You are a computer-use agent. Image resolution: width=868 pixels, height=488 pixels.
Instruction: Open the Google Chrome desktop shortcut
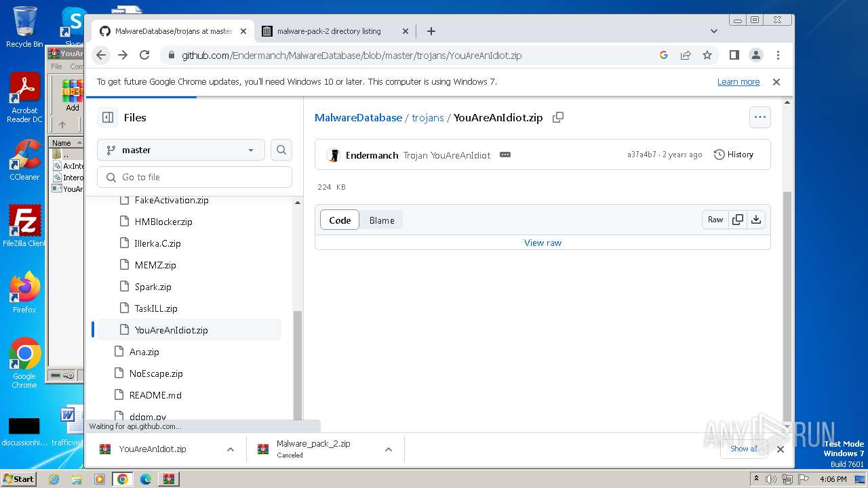pyautogui.click(x=24, y=363)
